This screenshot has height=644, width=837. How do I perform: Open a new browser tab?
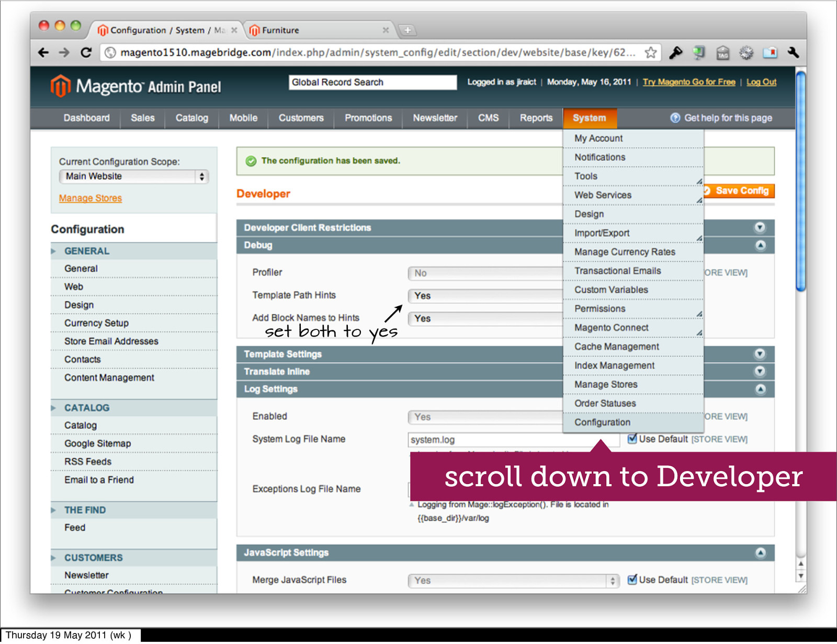408,30
